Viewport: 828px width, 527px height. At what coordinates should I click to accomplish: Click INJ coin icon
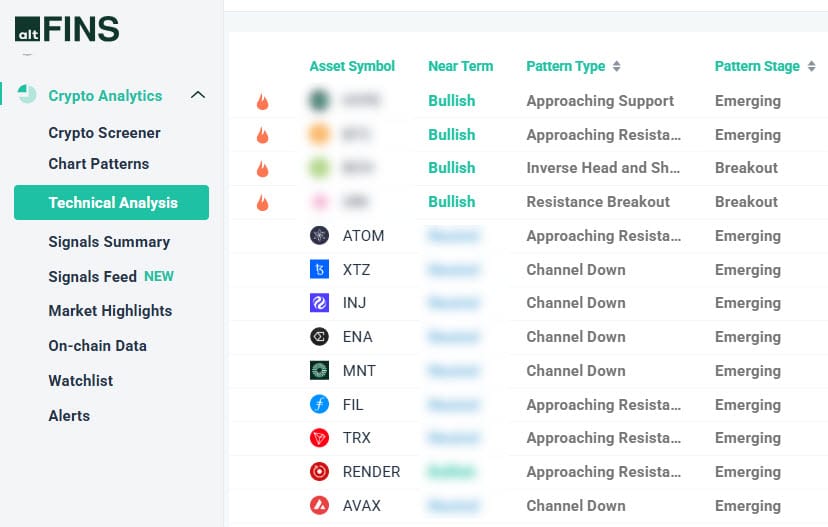click(x=319, y=303)
